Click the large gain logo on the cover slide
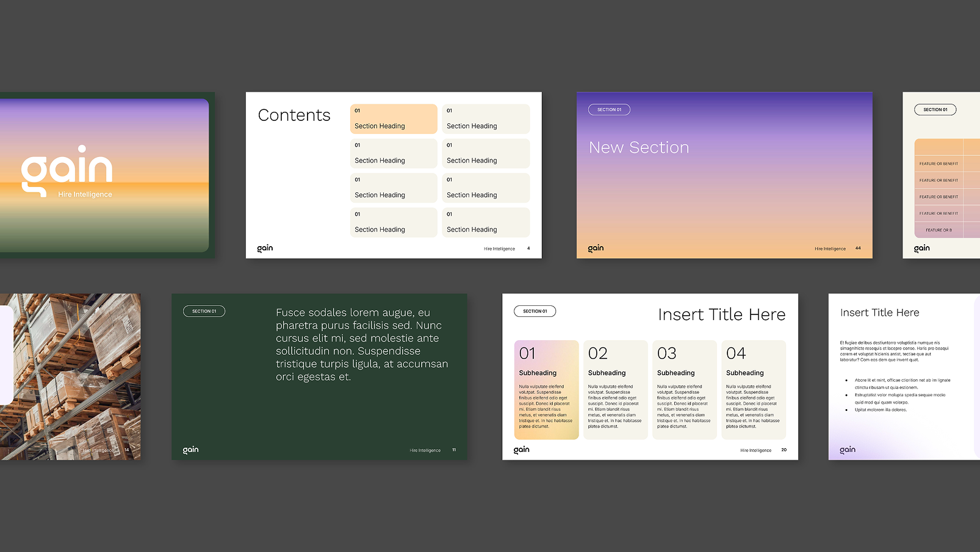Image resolution: width=980 pixels, height=552 pixels. (67, 170)
